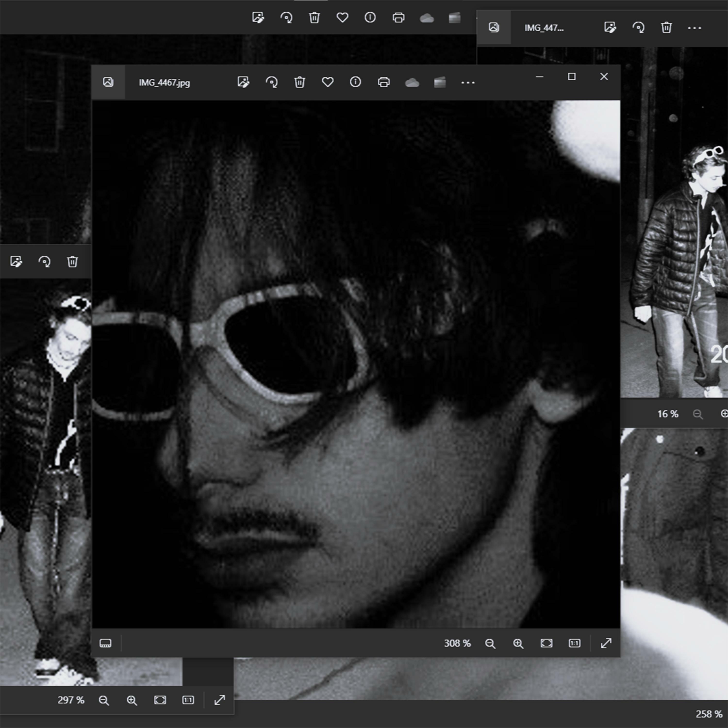Viewport: 728px width, 728px height.
Task: Rotate the IMG_4467.jpg photo
Action: click(272, 82)
